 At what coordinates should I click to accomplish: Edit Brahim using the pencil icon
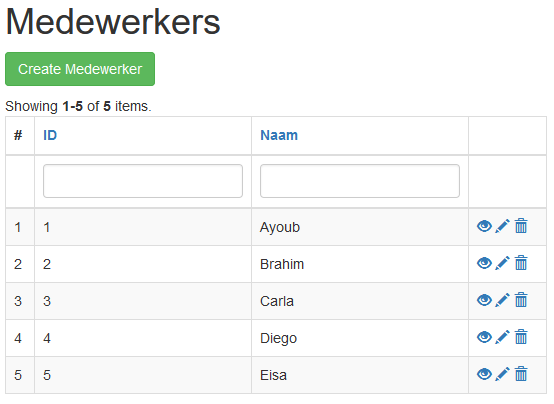pos(502,263)
